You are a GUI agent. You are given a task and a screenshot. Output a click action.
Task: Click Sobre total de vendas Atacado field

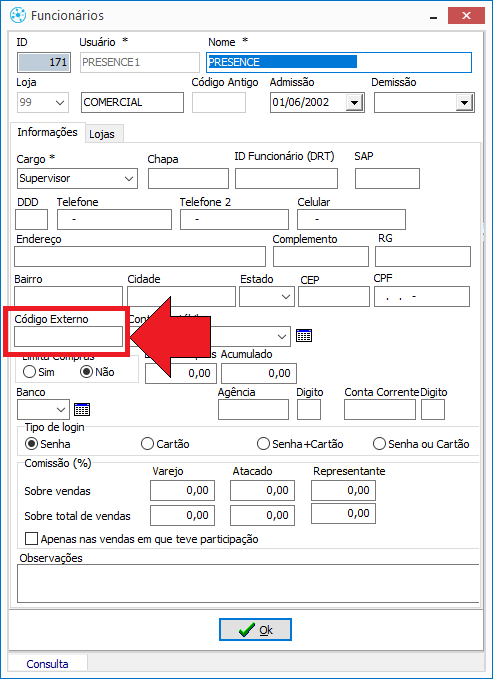coord(263,515)
